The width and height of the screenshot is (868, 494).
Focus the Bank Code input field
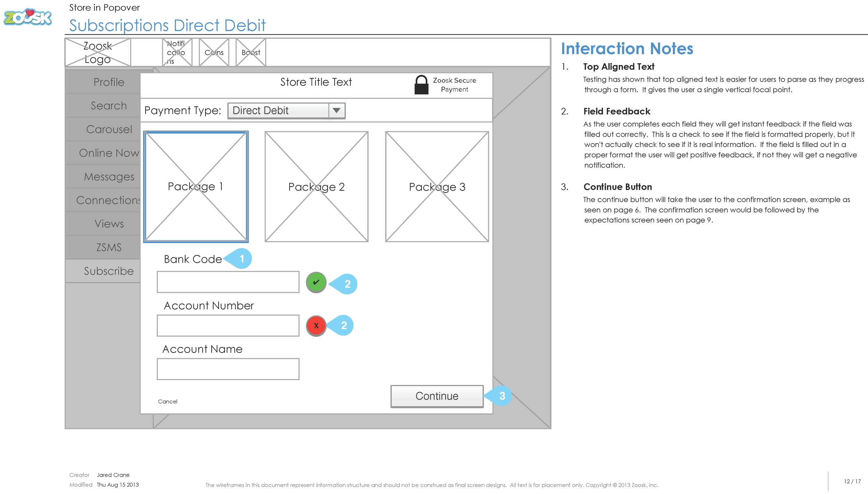[228, 282]
